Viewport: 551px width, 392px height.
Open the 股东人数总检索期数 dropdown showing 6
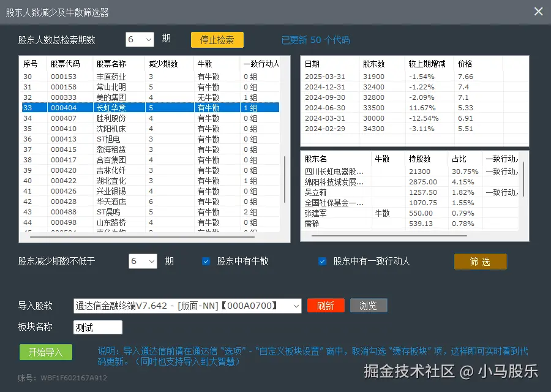click(140, 39)
